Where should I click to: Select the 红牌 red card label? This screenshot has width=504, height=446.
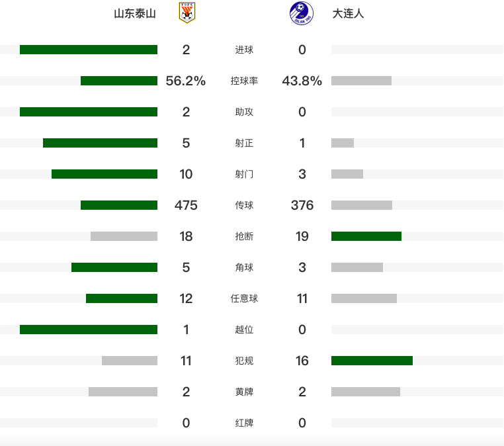(244, 423)
